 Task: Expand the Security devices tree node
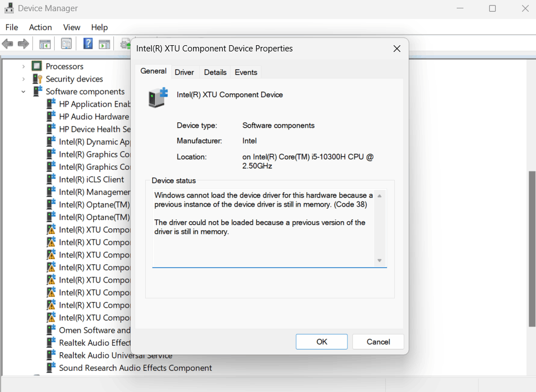(x=23, y=79)
